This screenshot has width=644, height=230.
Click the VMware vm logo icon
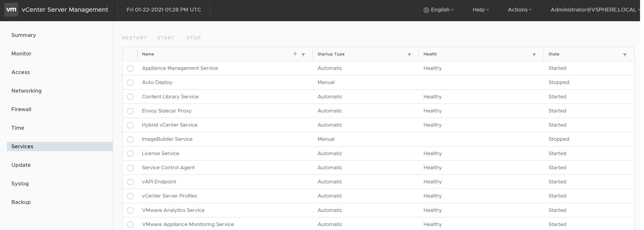pyautogui.click(x=11, y=10)
